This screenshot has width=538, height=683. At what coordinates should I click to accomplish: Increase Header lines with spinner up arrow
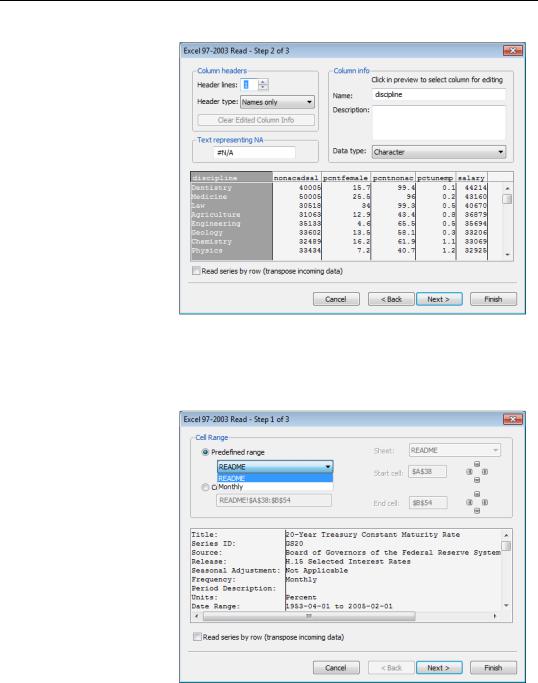pos(263,82)
